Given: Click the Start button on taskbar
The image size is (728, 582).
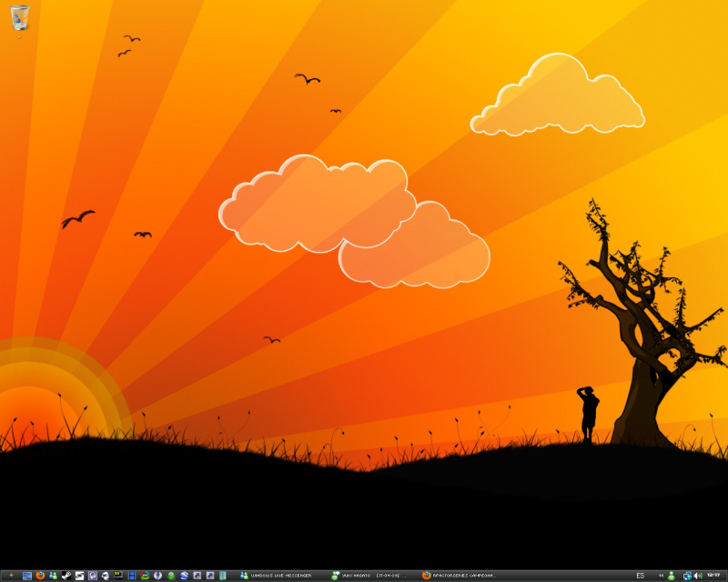Looking at the screenshot, I should pyautogui.click(x=11, y=576).
